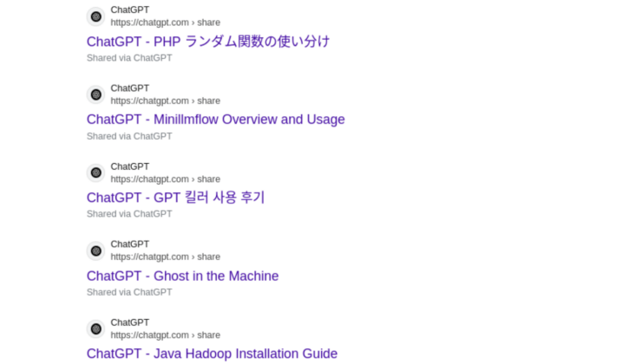Click ChatGPT site name above PHP ランダム関数 result
Screen dimensions: 642x364
(130, 10)
